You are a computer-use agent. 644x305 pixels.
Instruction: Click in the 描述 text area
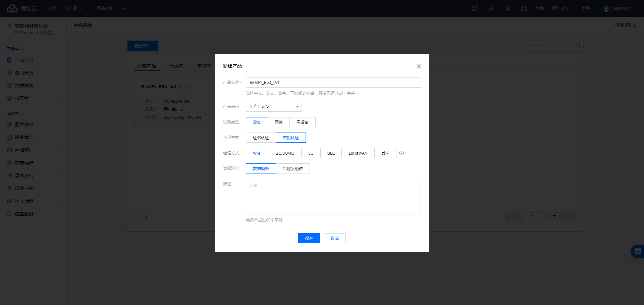(x=333, y=198)
